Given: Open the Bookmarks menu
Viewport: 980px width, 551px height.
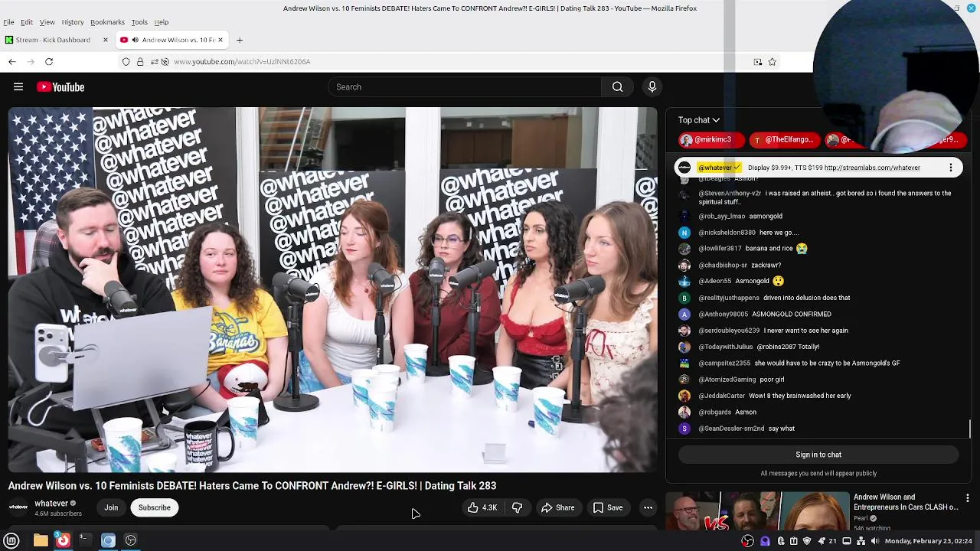Looking at the screenshot, I should [x=107, y=22].
